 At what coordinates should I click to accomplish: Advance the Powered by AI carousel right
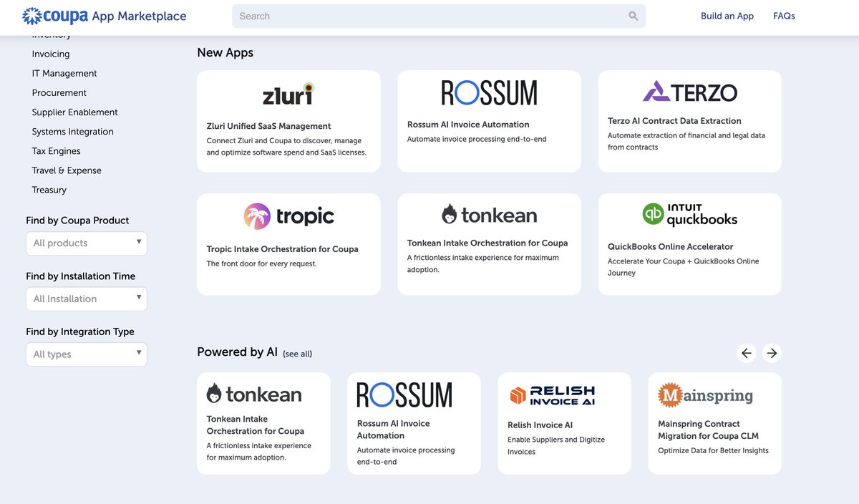coord(772,353)
